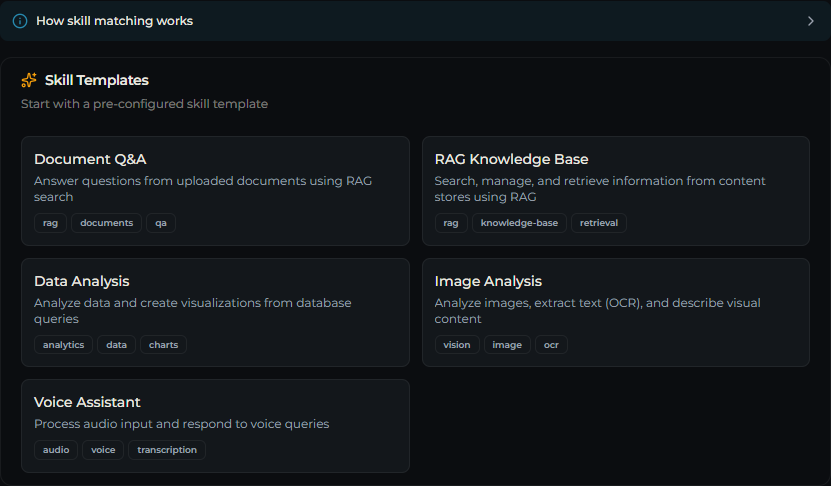Pick the Voice Assistant template title
This screenshot has height=486, width=831.
(x=87, y=402)
